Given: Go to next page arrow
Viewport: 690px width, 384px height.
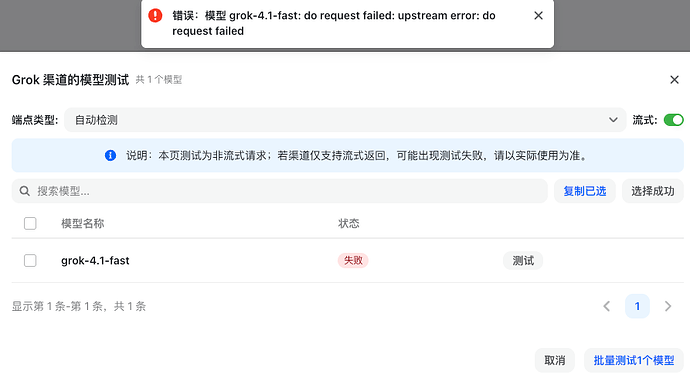Looking at the screenshot, I should point(668,306).
